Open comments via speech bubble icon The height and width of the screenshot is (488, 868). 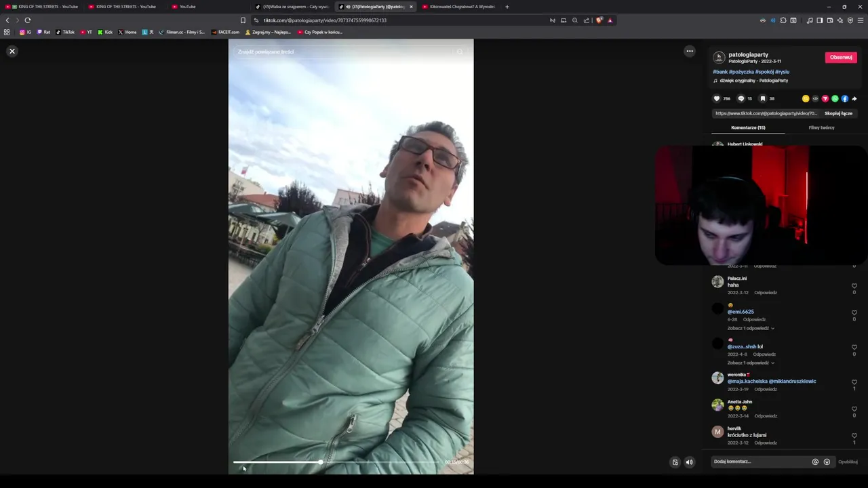click(x=741, y=98)
